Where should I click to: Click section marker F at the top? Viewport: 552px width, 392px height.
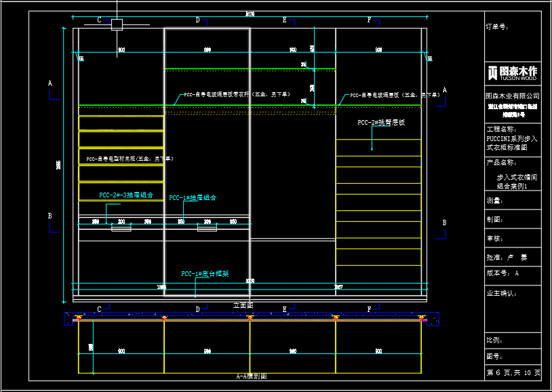pyautogui.click(x=370, y=20)
